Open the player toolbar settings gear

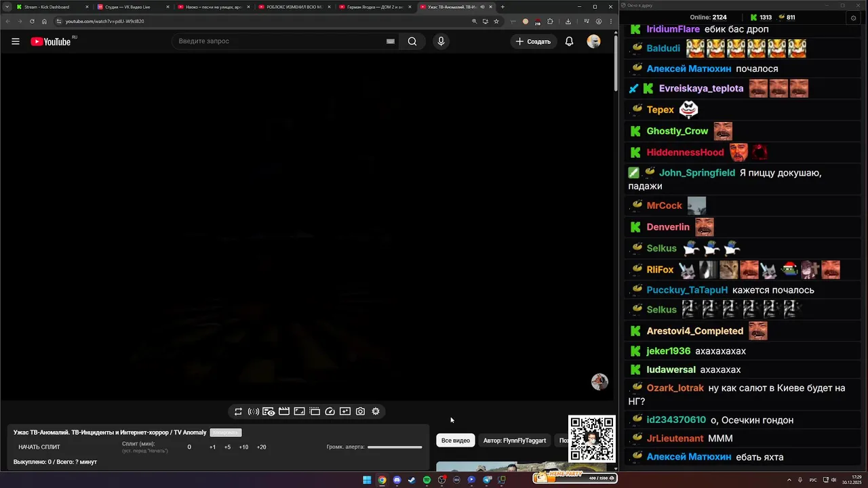point(376,411)
